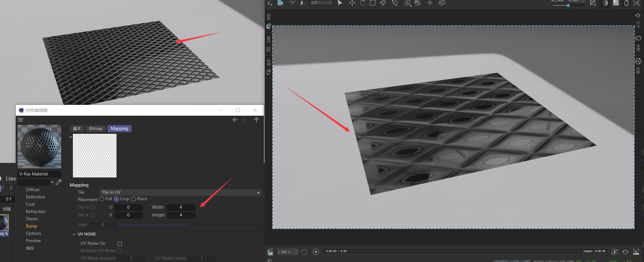Click the loop reset icon beside play
Screen dimensions: 644x262
[304, 252]
